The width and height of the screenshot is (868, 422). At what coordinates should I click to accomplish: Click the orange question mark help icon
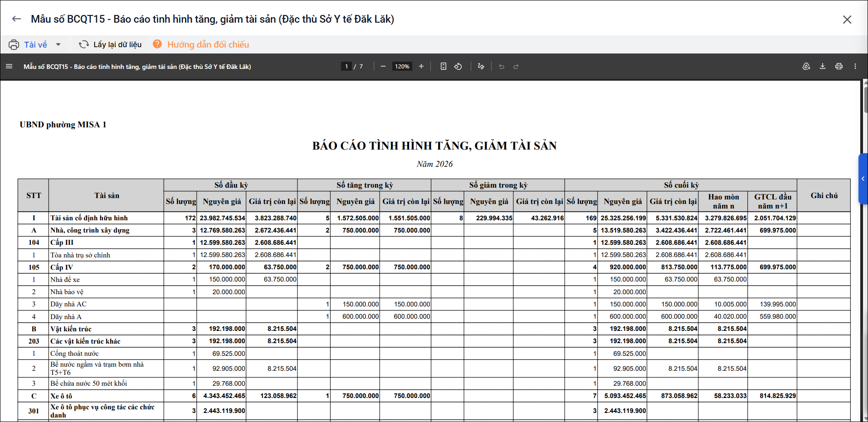coord(157,44)
